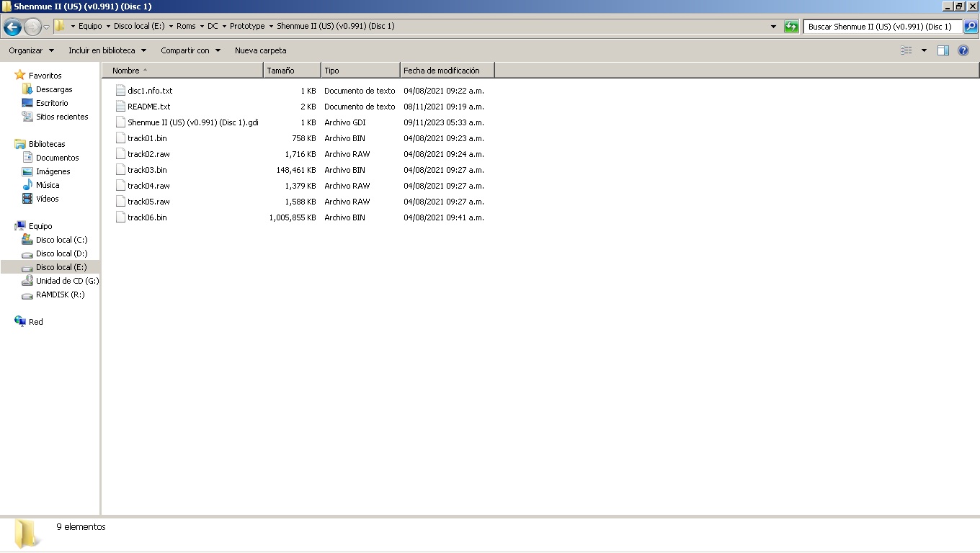Open RAMDISK (R:) drive

point(60,295)
